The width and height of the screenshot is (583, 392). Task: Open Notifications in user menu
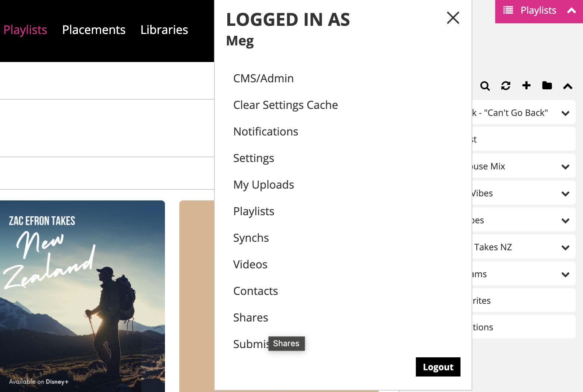pyautogui.click(x=266, y=132)
